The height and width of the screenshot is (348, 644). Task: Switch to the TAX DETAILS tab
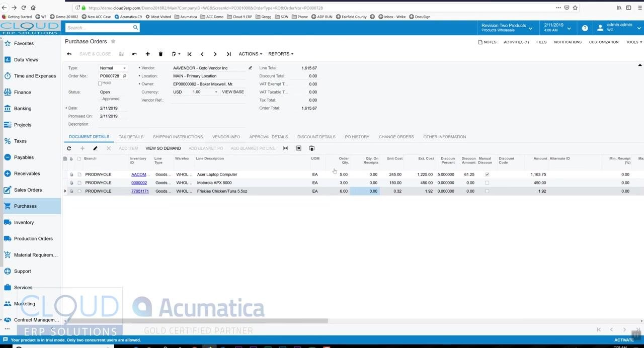(x=131, y=137)
